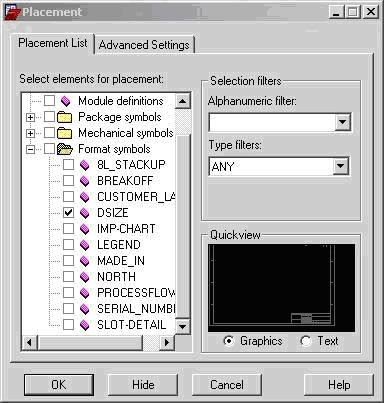The image size is (384, 403).
Task: Minimize the Placement dialog window
Action: (x=337, y=12)
